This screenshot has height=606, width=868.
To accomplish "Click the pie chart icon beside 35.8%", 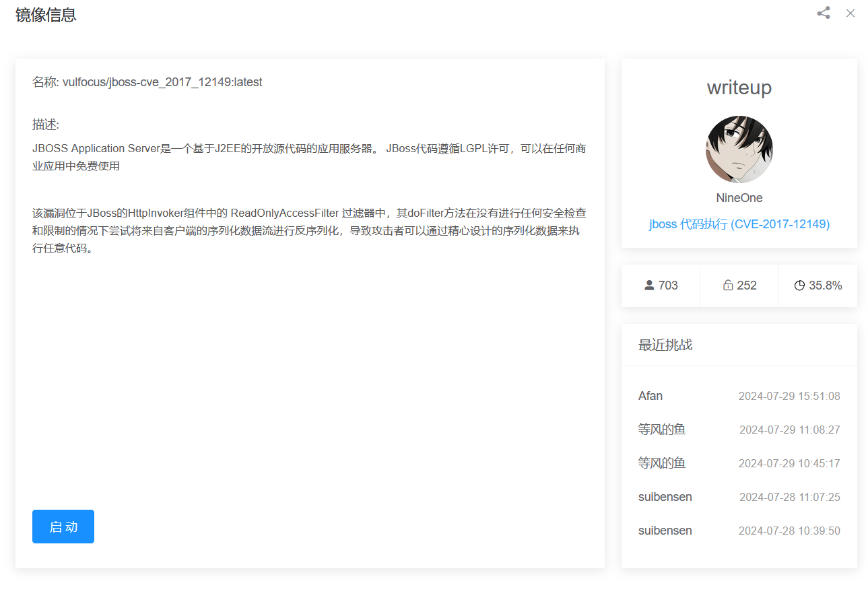I will [x=799, y=285].
